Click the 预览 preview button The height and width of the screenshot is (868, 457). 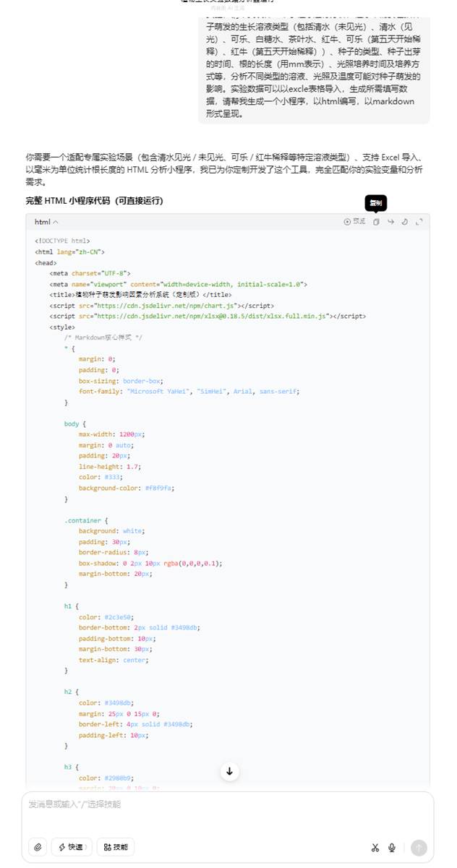tap(354, 222)
